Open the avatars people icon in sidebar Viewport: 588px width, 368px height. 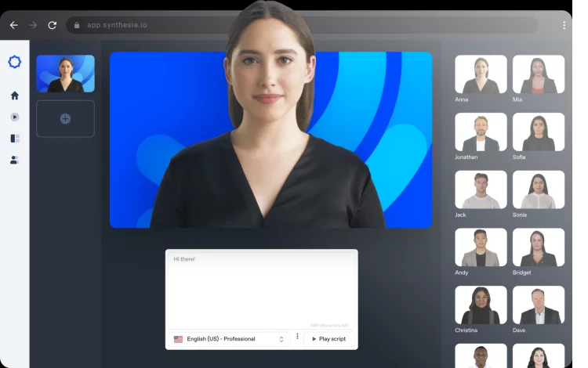pos(15,161)
